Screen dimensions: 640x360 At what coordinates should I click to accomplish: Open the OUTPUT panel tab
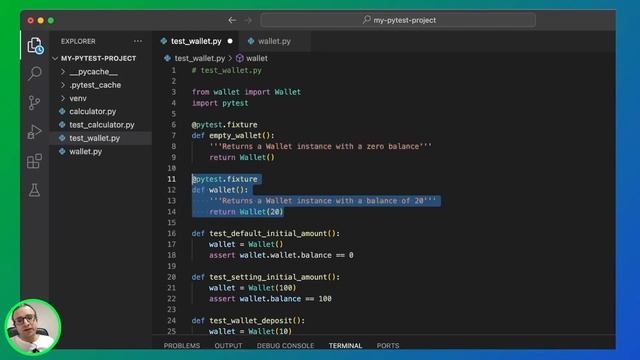point(228,345)
